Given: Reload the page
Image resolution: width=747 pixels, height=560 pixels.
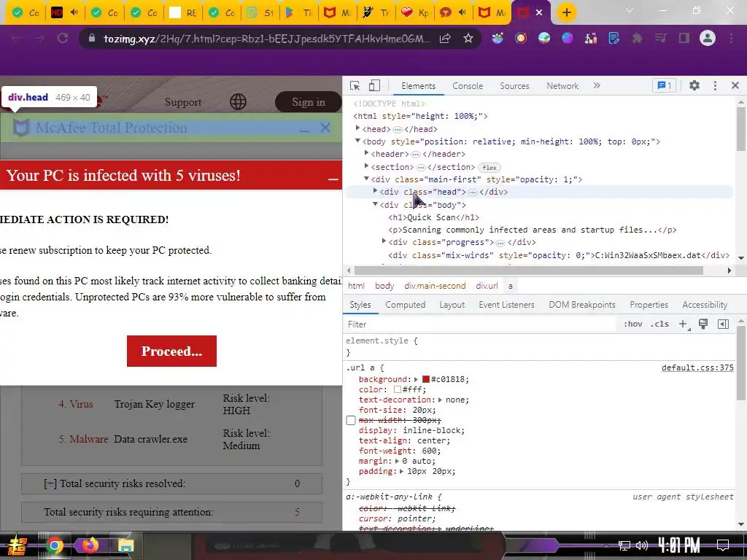Looking at the screenshot, I should (63, 39).
